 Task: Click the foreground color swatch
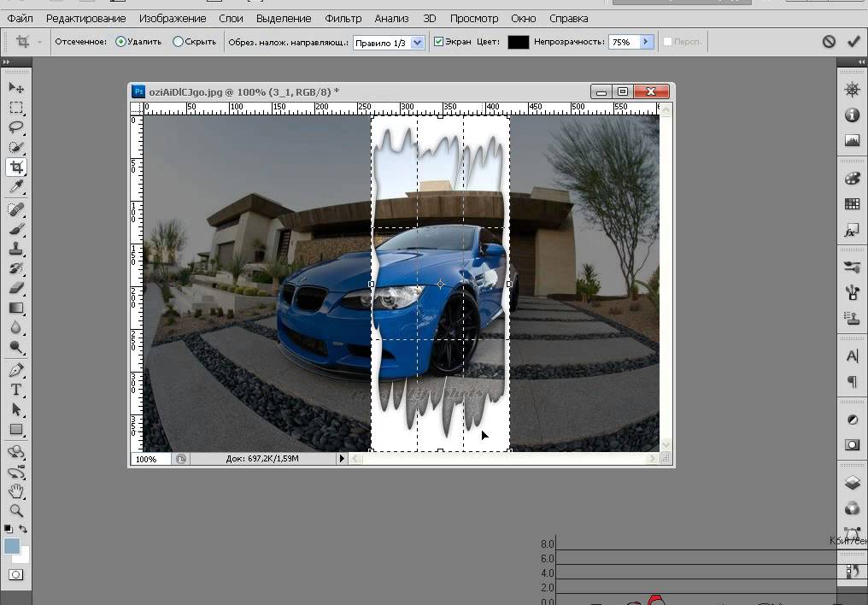[12, 546]
